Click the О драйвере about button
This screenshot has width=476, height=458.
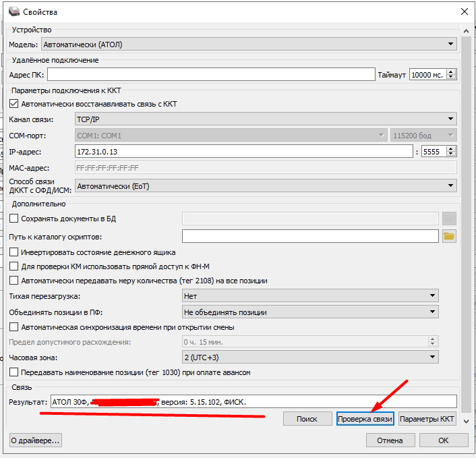point(35,440)
